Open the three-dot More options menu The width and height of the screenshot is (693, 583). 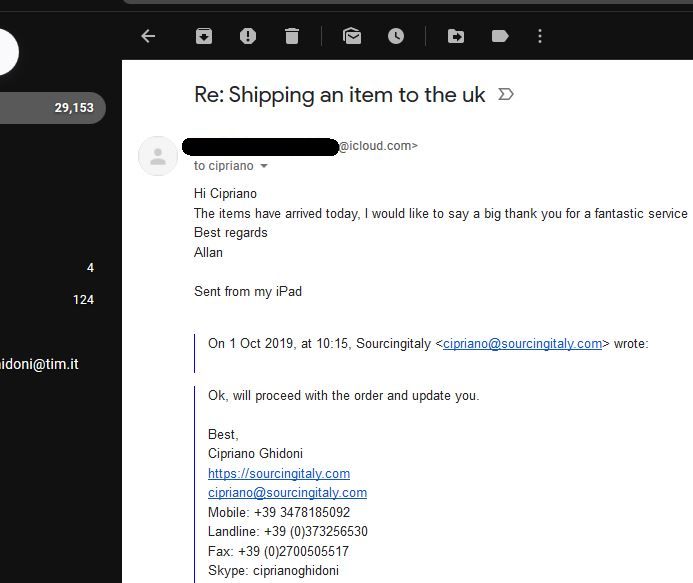540,36
